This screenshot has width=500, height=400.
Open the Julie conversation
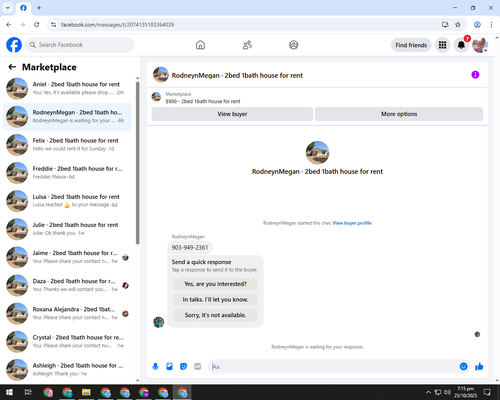coord(68,229)
